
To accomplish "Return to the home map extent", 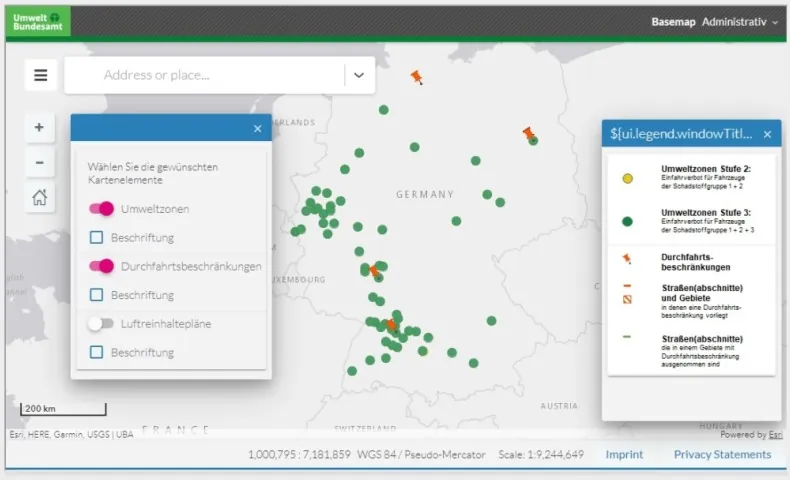I will tap(39, 197).
